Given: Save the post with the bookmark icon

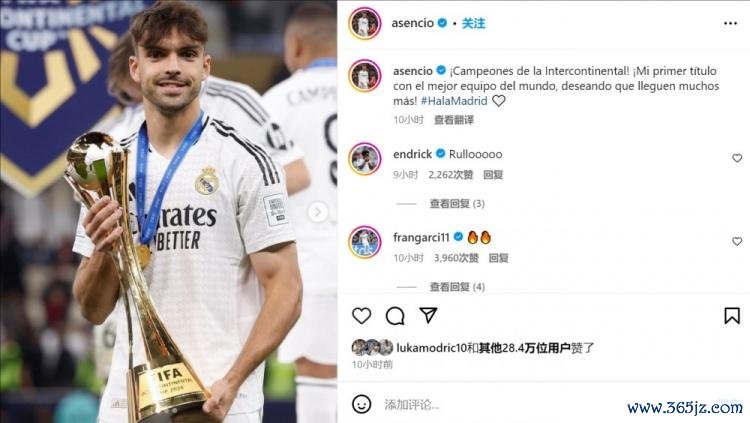Looking at the screenshot, I should (x=732, y=316).
